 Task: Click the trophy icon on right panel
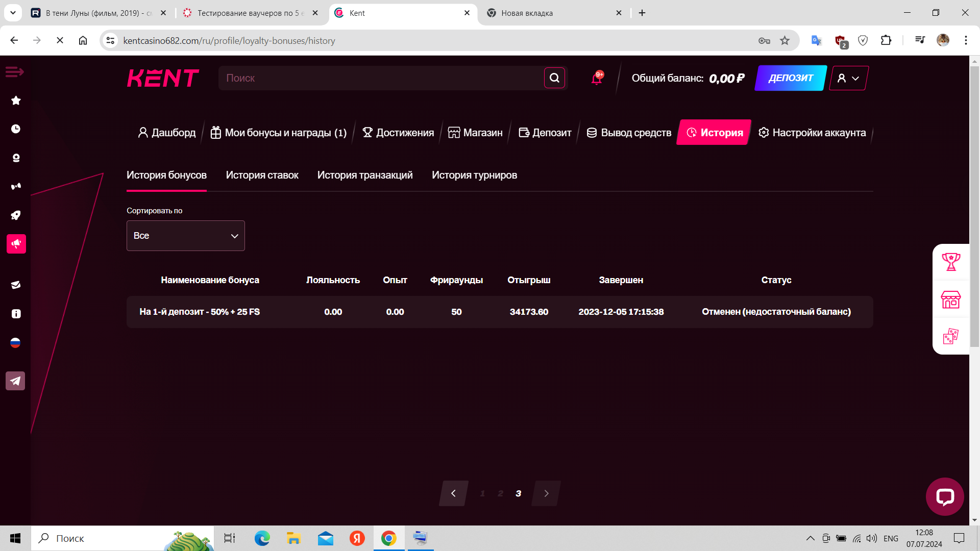coord(950,262)
